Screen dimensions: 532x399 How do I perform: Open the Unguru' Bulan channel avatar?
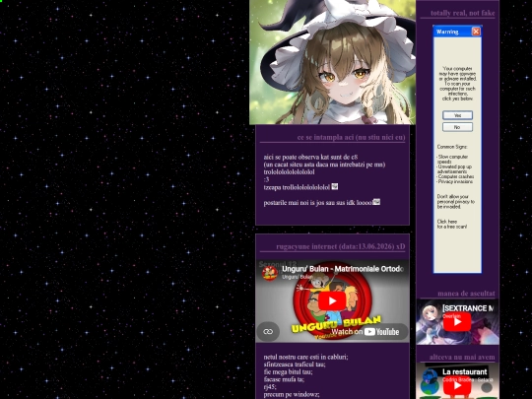click(270, 273)
